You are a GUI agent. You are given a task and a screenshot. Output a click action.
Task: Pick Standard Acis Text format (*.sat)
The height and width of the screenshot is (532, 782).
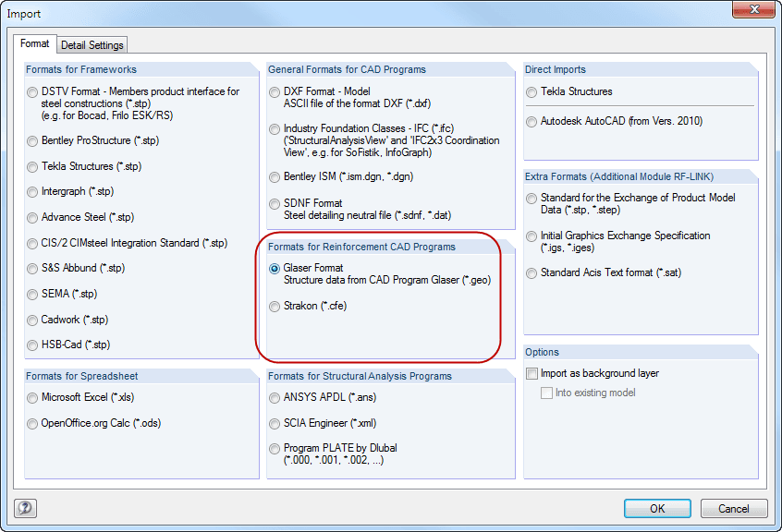(x=531, y=272)
